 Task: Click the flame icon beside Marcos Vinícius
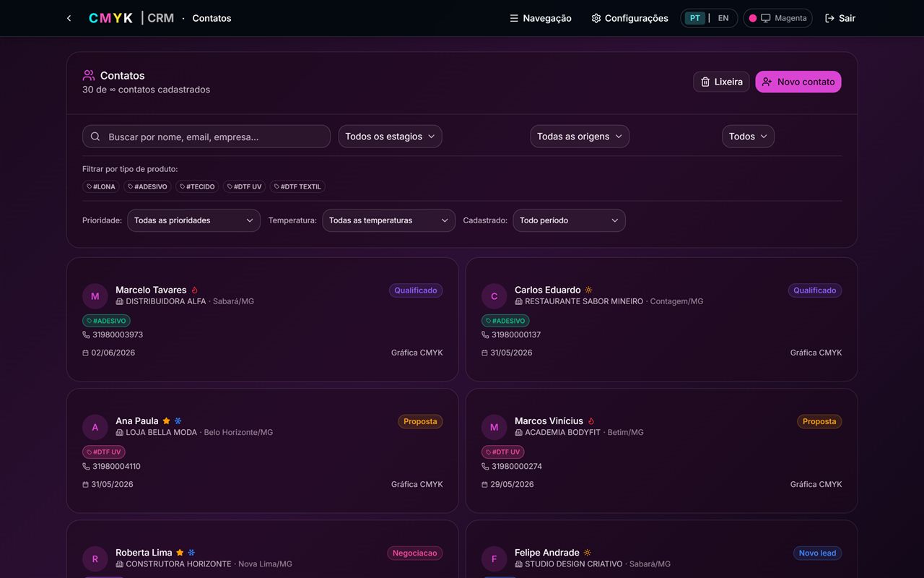coord(591,421)
